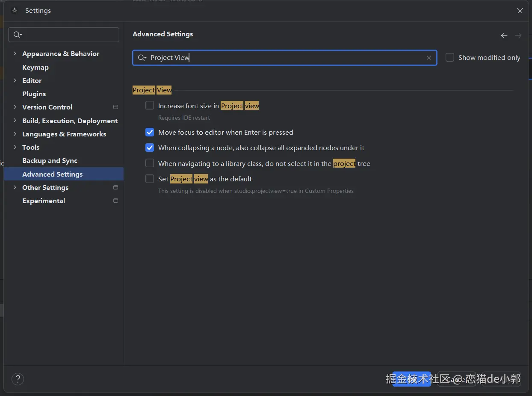Expand the Appearance & Behavior section
Viewport: 532px width, 396px height.
[x=15, y=53]
